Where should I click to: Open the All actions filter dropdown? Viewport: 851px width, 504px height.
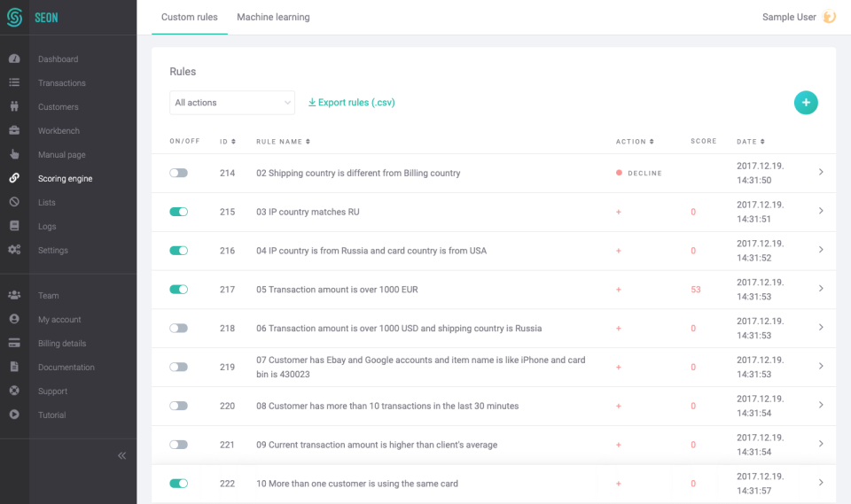click(x=231, y=103)
